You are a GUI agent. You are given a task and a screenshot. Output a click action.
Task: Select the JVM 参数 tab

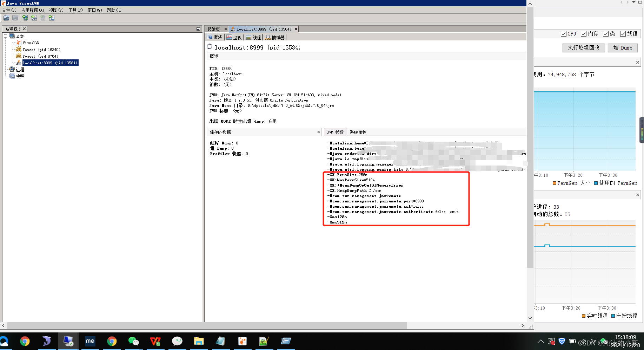click(x=335, y=132)
